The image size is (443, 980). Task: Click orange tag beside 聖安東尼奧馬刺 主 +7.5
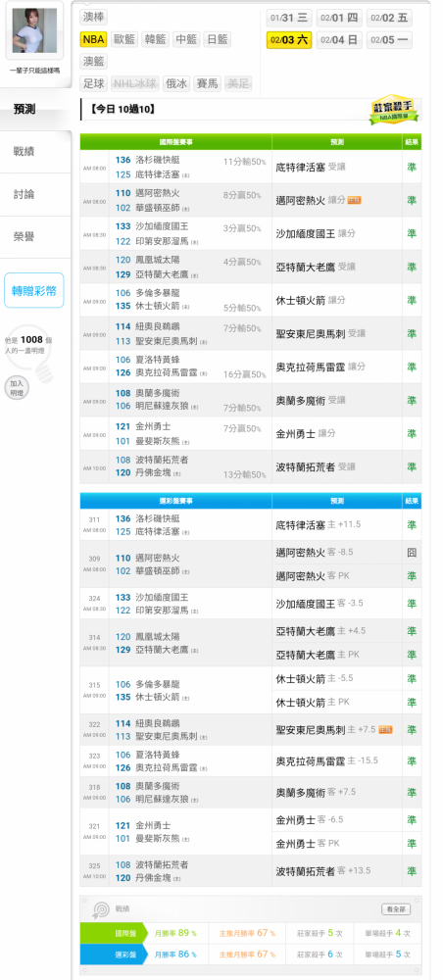385,729
